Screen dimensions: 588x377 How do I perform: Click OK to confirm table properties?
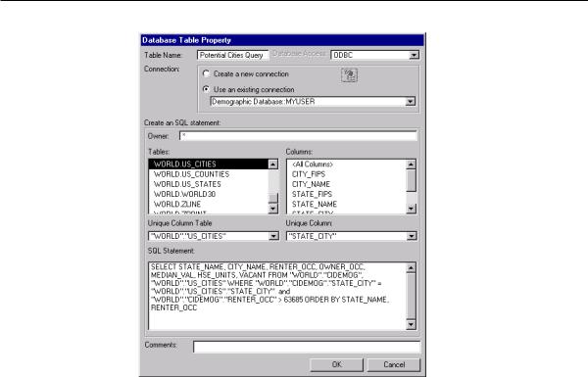pos(337,364)
